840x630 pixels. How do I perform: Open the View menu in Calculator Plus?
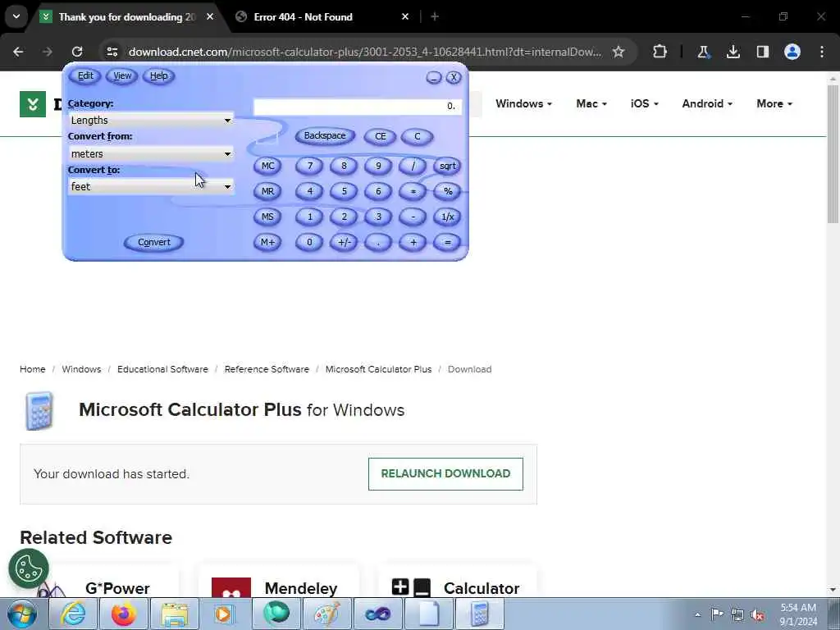[122, 76]
